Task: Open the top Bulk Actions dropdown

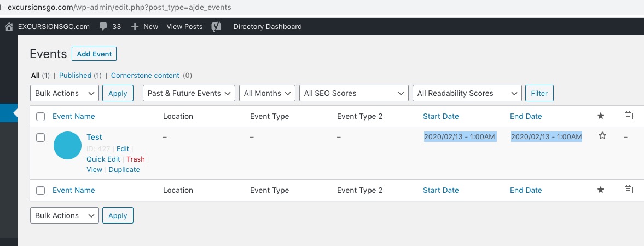Action: [64, 93]
